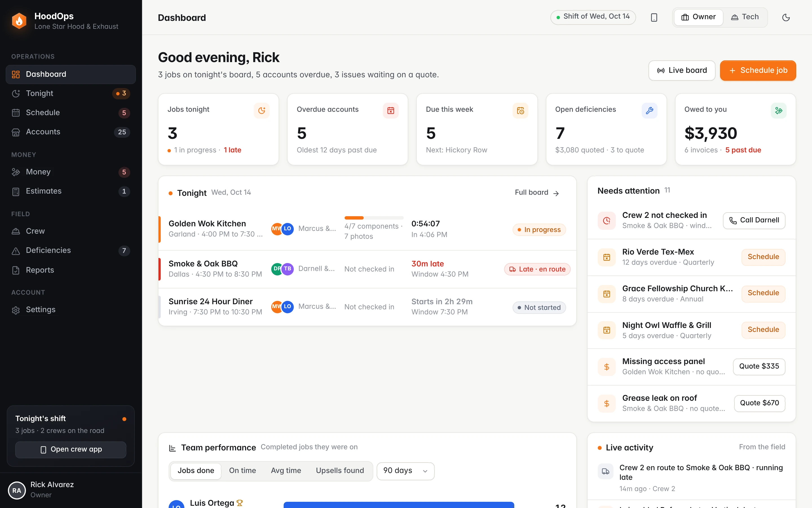The height and width of the screenshot is (508, 812).
Task: Click the Team performance chart icon
Action: [173, 448]
